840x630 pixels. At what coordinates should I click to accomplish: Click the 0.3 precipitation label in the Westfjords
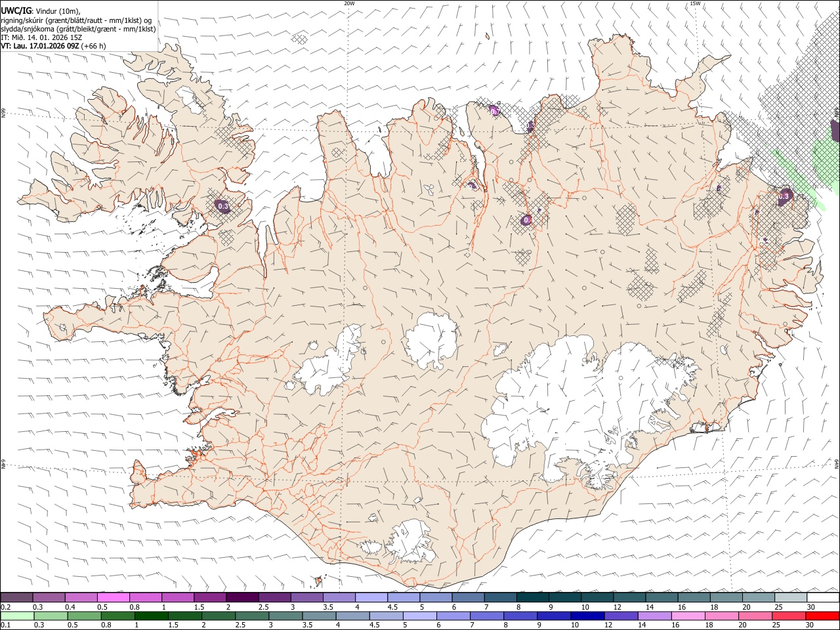(x=223, y=206)
